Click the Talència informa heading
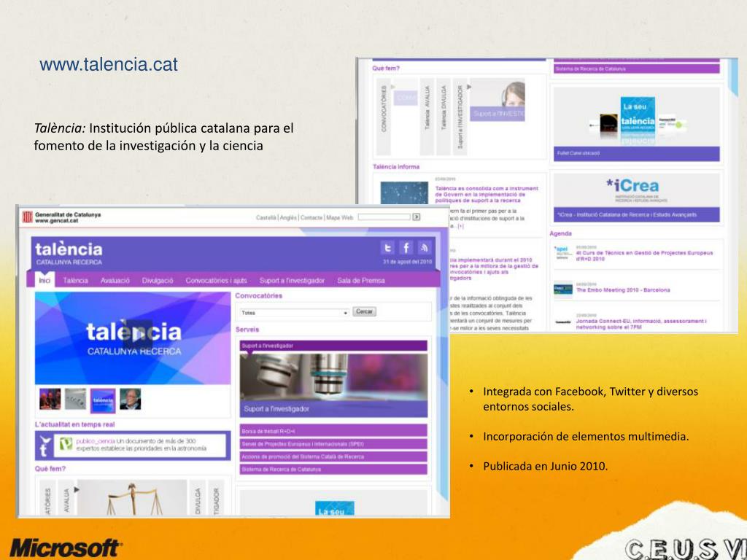The height and width of the screenshot is (560, 747). [x=396, y=167]
